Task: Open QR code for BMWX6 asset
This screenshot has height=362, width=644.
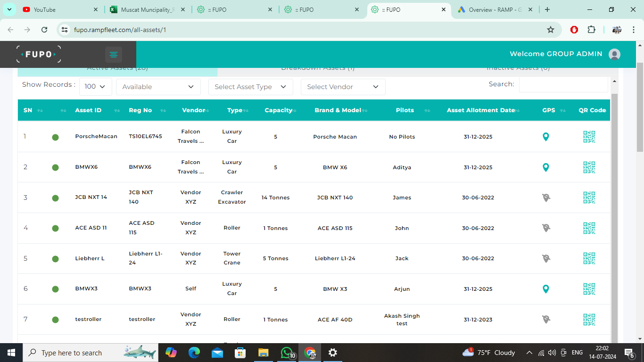Action: click(589, 167)
